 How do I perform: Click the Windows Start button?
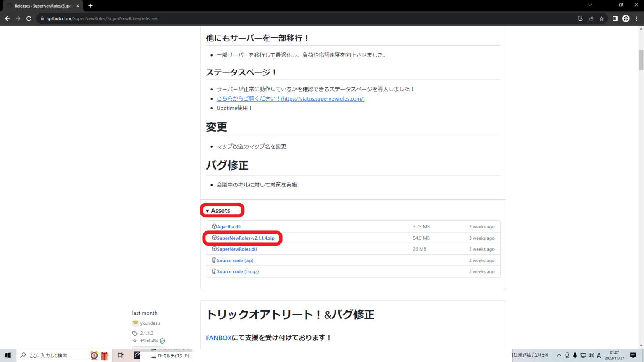click(x=8, y=355)
